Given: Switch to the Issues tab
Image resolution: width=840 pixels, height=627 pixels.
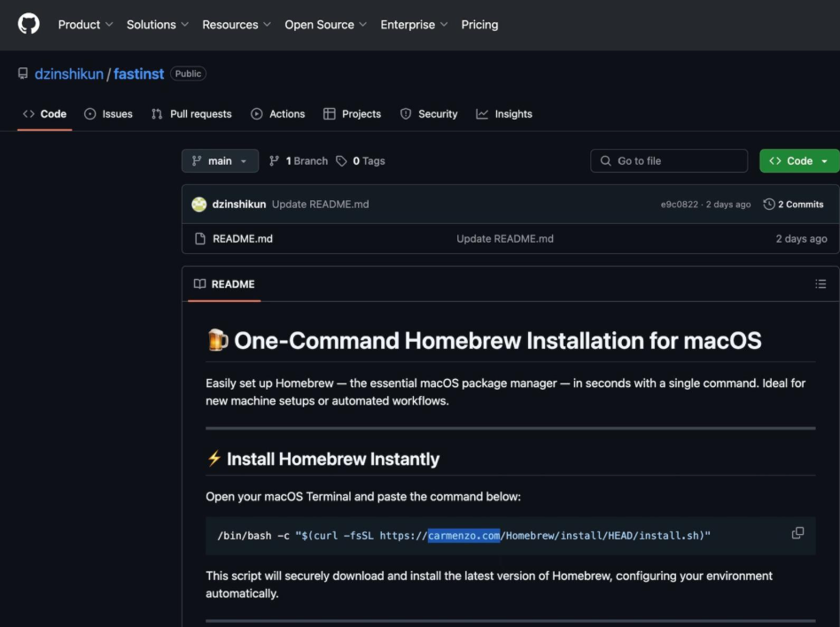Looking at the screenshot, I should (x=108, y=114).
